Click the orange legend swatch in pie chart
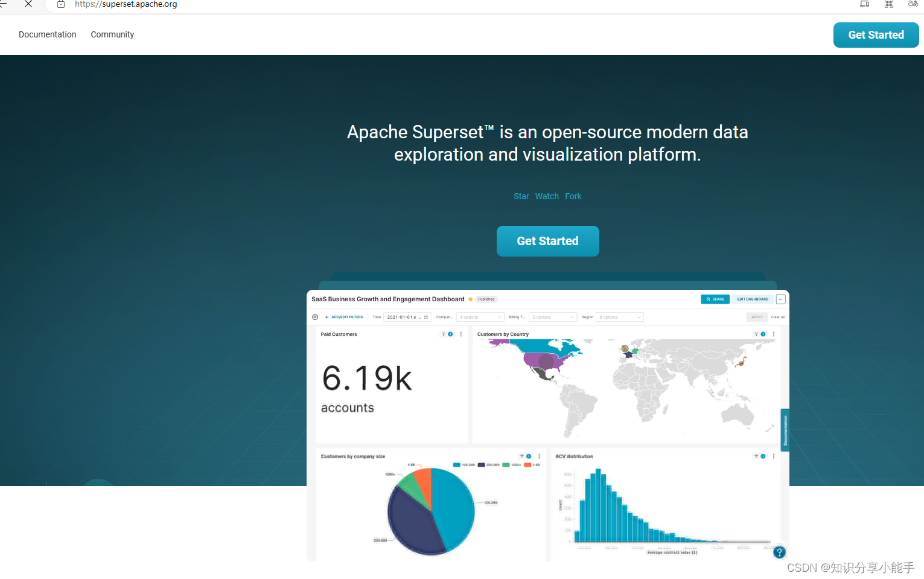 527,465
